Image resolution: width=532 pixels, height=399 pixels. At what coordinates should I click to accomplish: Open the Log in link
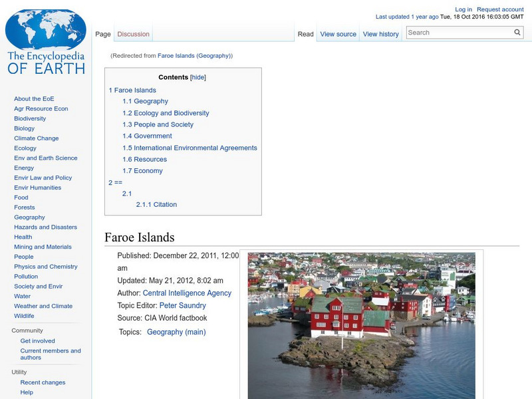pos(462,9)
